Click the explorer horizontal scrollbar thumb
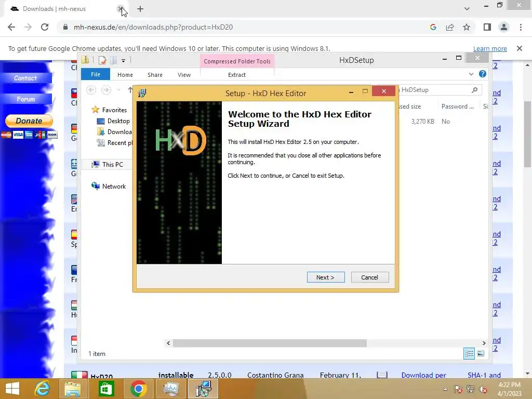Image resolution: width=532 pixels, height=399 pixels. pos(270,343)
